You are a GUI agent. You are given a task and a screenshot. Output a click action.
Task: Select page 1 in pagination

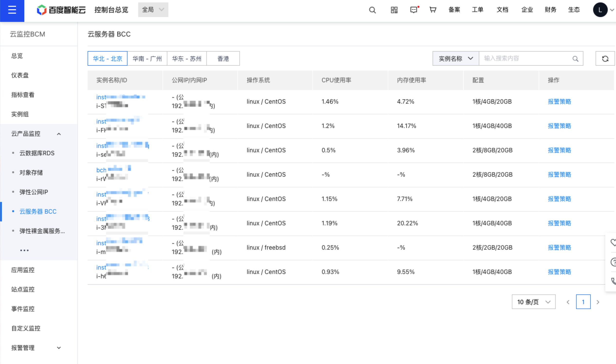[x=583, y=302]
